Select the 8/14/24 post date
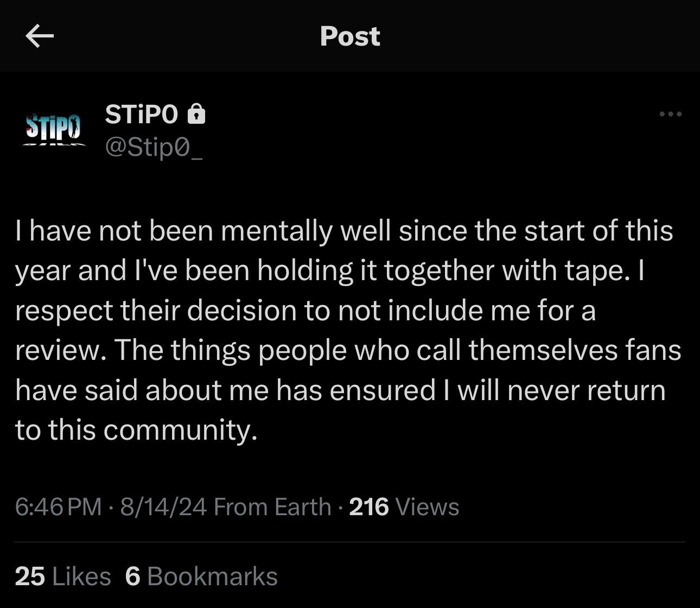 [163, 507]
